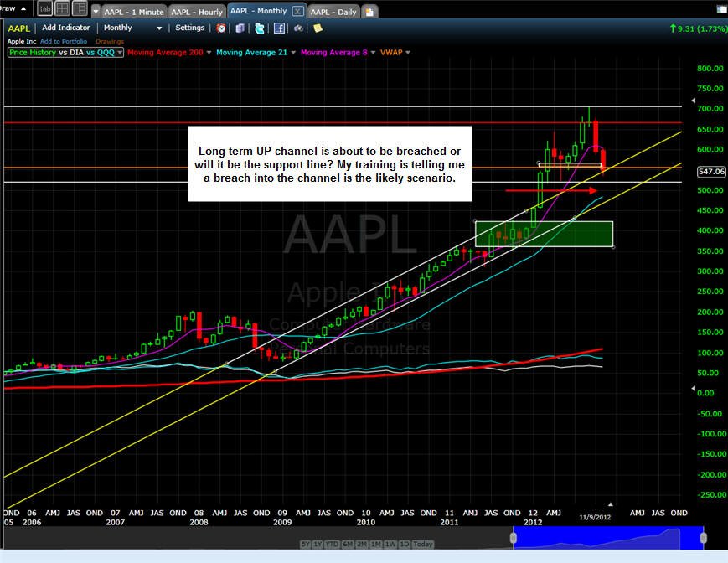Click the small triangle above the date axis

click(611, 504)
